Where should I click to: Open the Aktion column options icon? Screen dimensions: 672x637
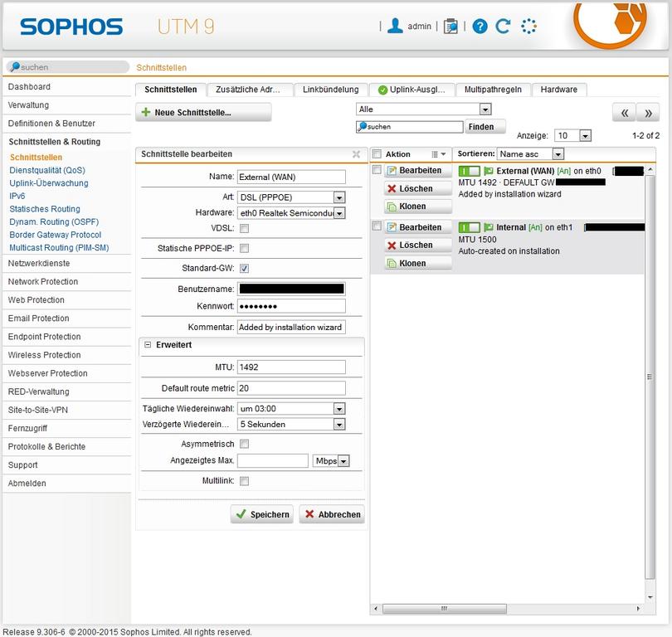point(438,154)
